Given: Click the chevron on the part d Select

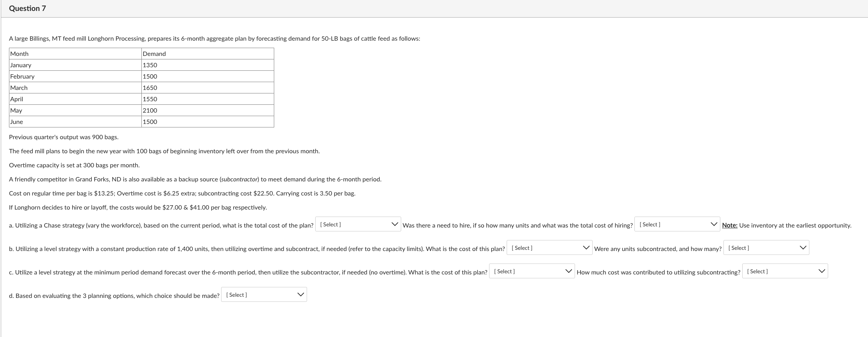Looking at the screenshot, I should pyautogui.click(x=300, y=294).
